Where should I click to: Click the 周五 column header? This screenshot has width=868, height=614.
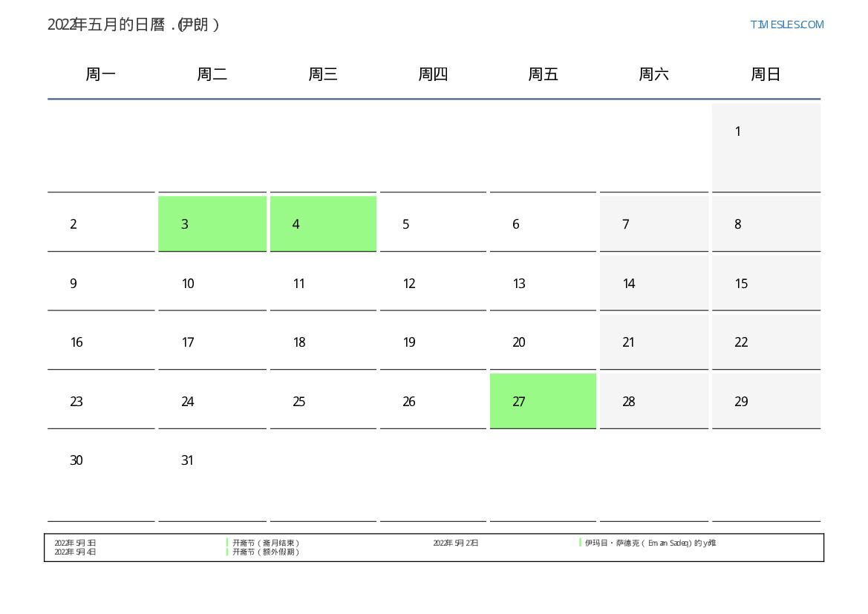point(543,74)
